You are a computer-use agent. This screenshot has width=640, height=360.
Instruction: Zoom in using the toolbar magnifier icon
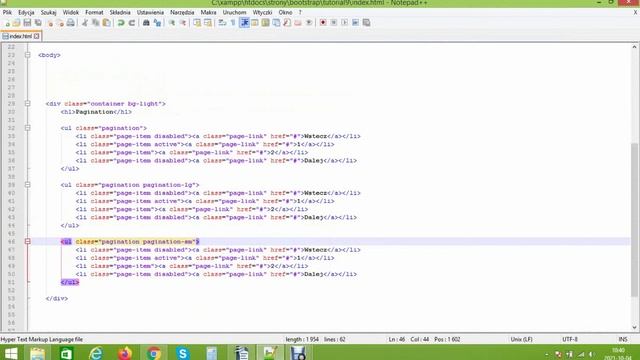pos(171,23)
